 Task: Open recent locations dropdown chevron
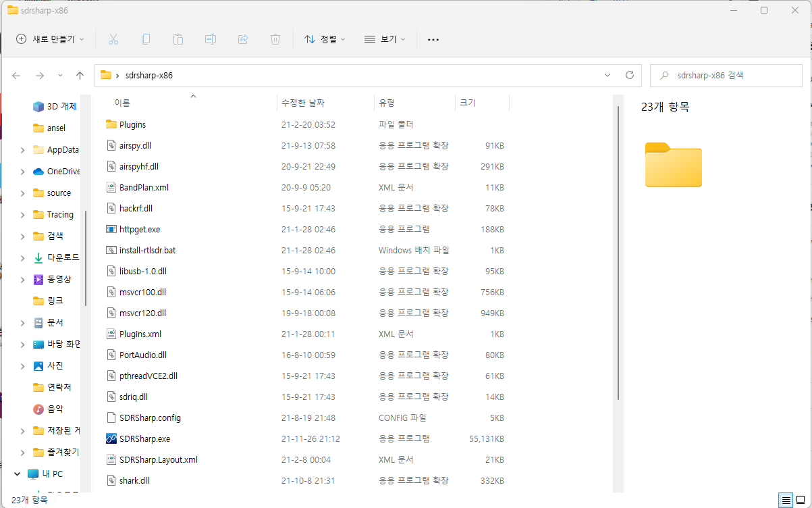(x=60, y=76)
